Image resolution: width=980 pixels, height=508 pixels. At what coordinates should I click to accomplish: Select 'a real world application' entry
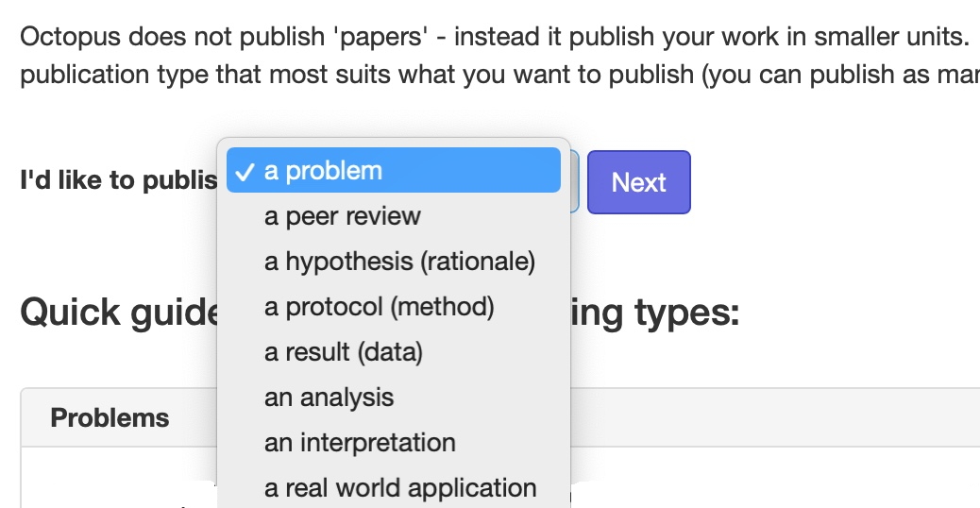[400, 488]
